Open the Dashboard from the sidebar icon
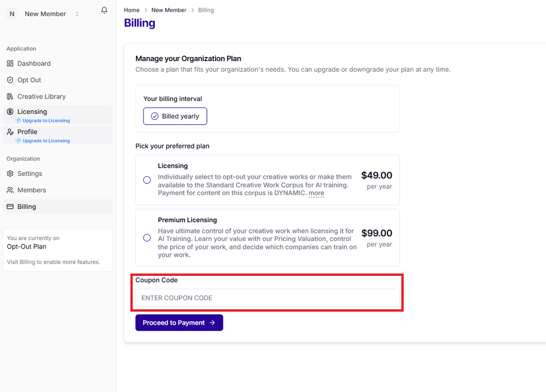Viewport: 546px width, 392px height. pyautogui.click(x=11, y=63)
